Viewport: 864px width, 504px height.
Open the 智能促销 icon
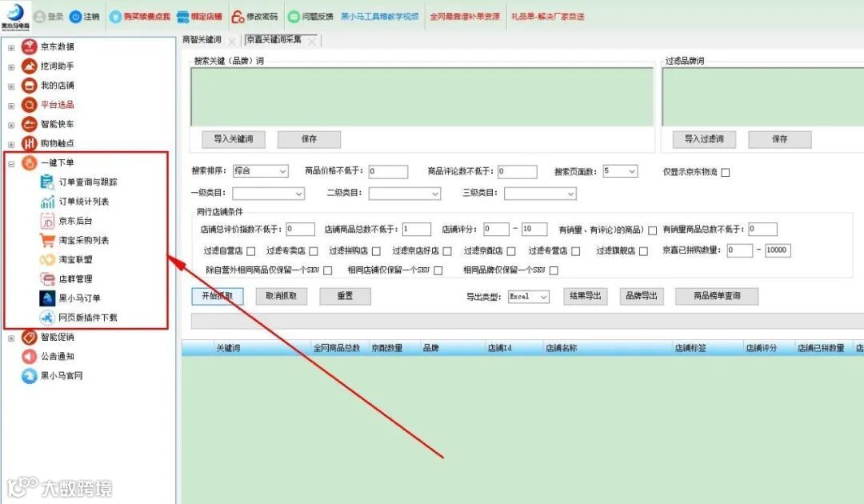click(x=30, y=337)
